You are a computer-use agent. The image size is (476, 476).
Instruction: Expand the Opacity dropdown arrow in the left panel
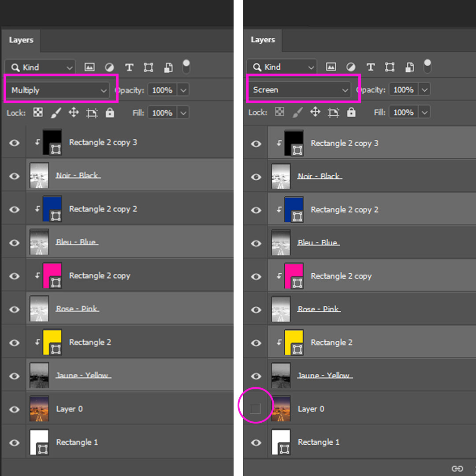(x=183, y=90)
